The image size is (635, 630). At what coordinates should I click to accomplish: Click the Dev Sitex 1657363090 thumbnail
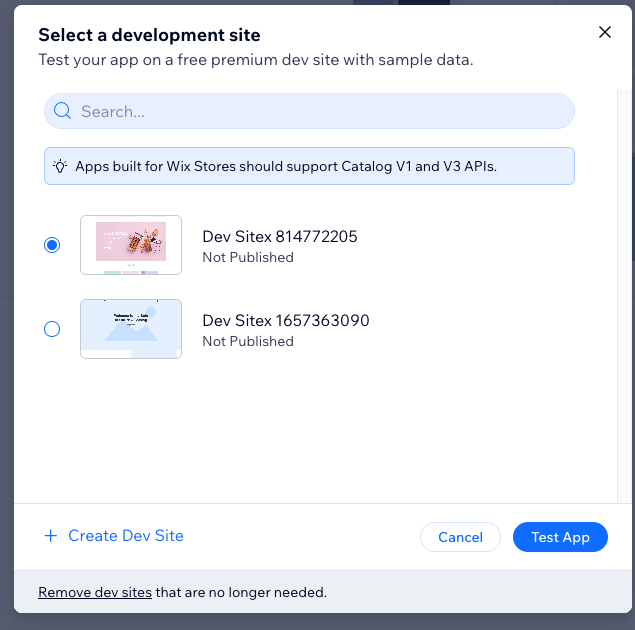[131, 329]
